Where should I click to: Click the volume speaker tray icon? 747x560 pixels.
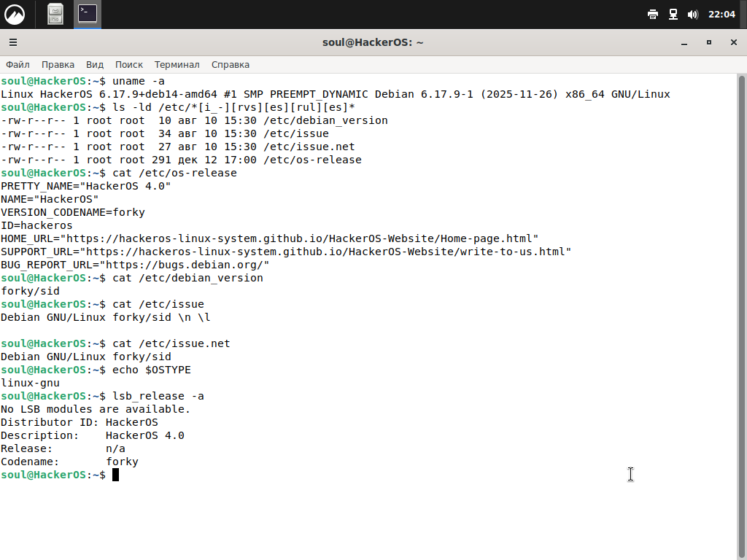(x=692, y=15)
